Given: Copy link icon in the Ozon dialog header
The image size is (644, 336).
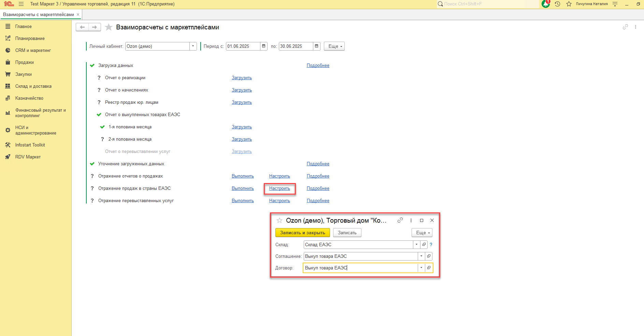Looking at the screenshot, I should [x=400, y=220].
